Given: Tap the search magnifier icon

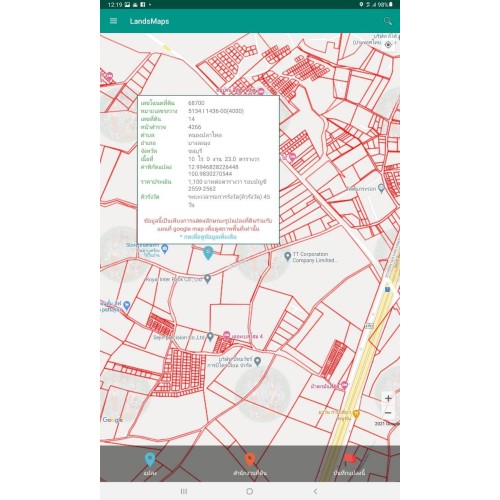Looking at the screenshot, I should click(x=388, y=21).
